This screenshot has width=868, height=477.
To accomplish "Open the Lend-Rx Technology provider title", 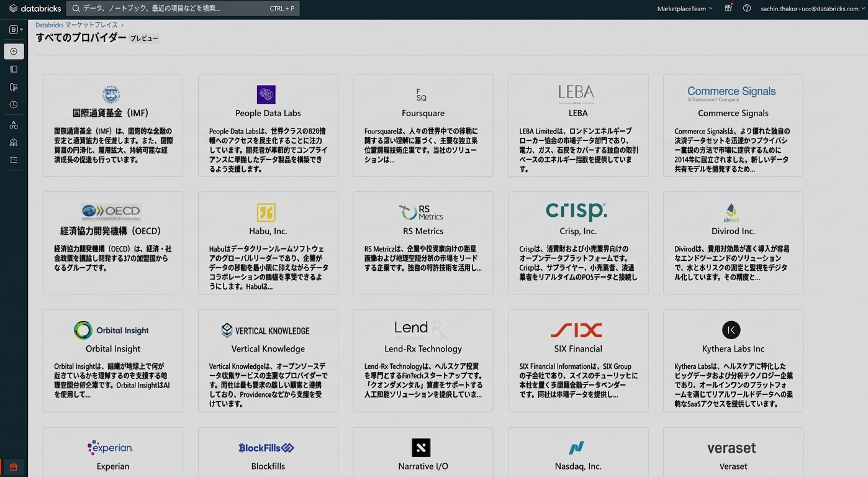I will tap(423, 348).
